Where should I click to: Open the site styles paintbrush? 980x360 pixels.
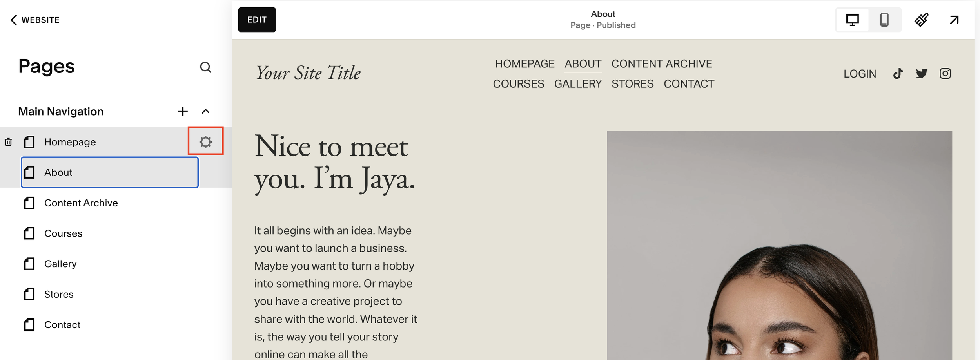click(922, 20)
